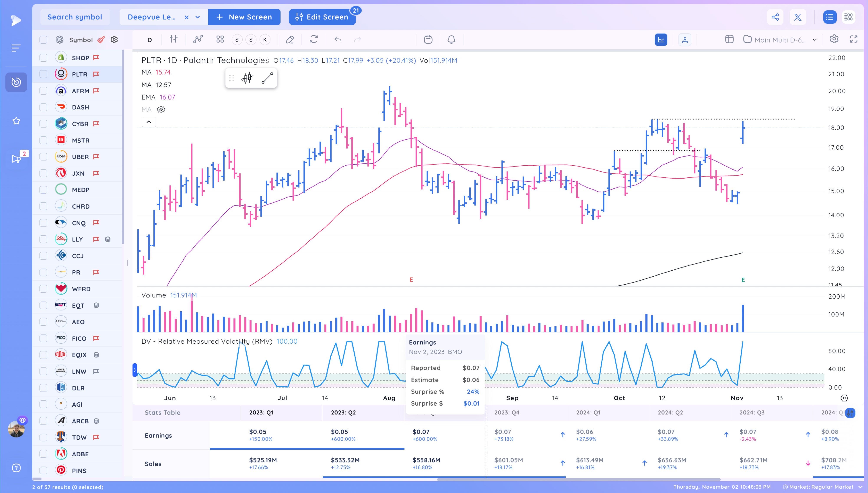Open the candlestick chart style icon
This screenshot has width=868, height=493.
tap(173, 39)
